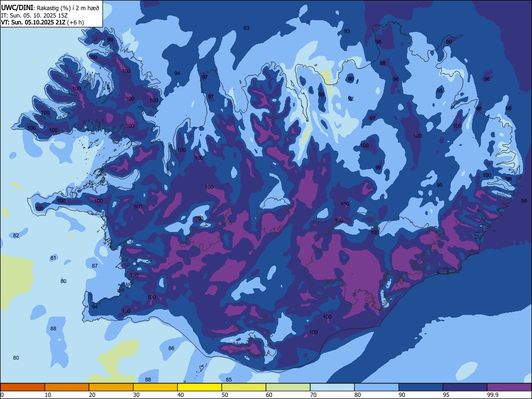Click the legend tick label '30'

136,395
